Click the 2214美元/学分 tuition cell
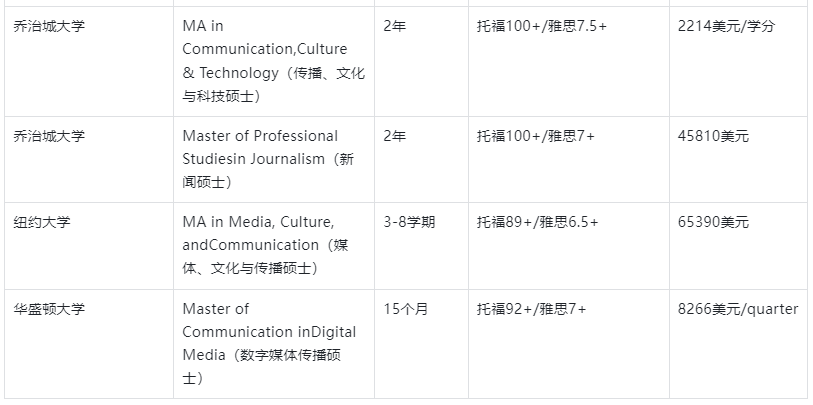This screenshot has height=405, width=813. [x=726, y=26]
